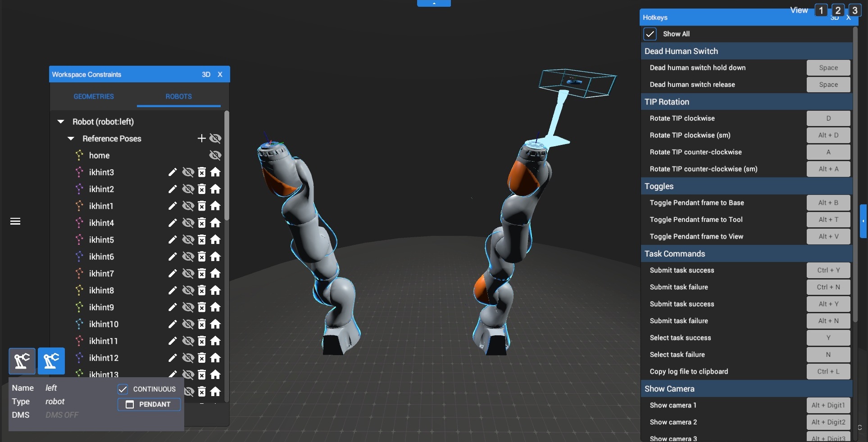Toggle visibility of ikhint6 pose
Image resolution: width=868 pixels, height=442 pixels.
click(188, 257)
